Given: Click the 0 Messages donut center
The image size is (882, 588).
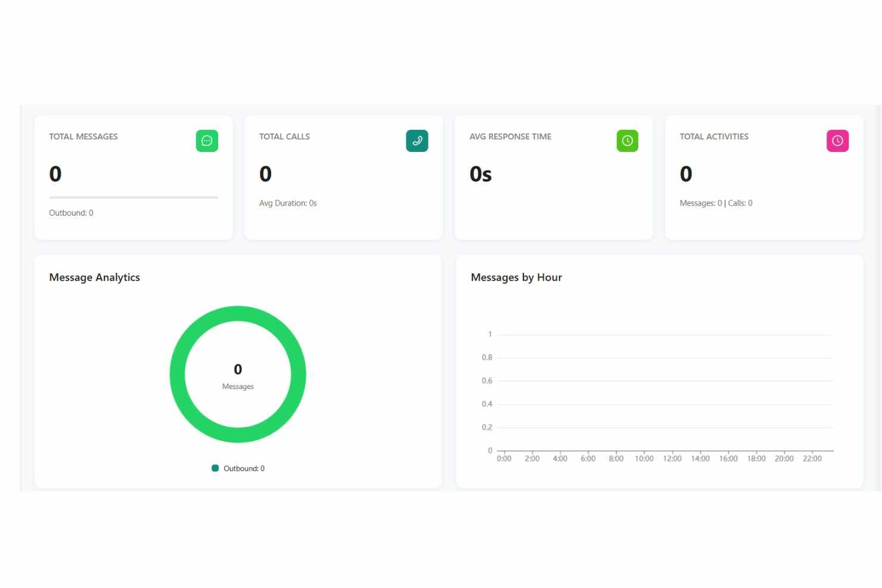Looking at the screenshot, I should [x=238, y=376].
